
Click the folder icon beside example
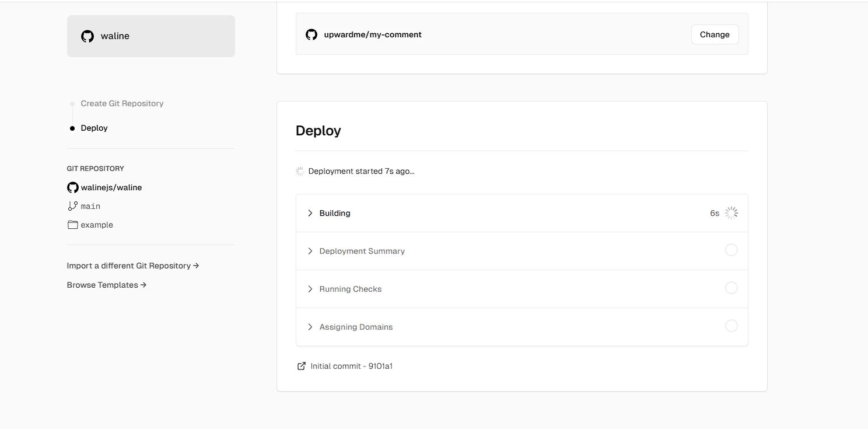(73, 225)
